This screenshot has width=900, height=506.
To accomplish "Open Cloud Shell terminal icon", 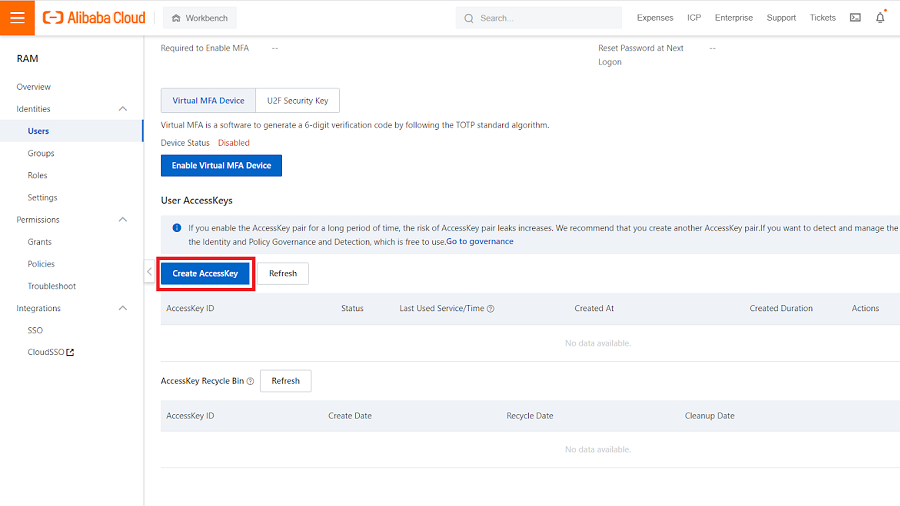I will click(855, 17).
